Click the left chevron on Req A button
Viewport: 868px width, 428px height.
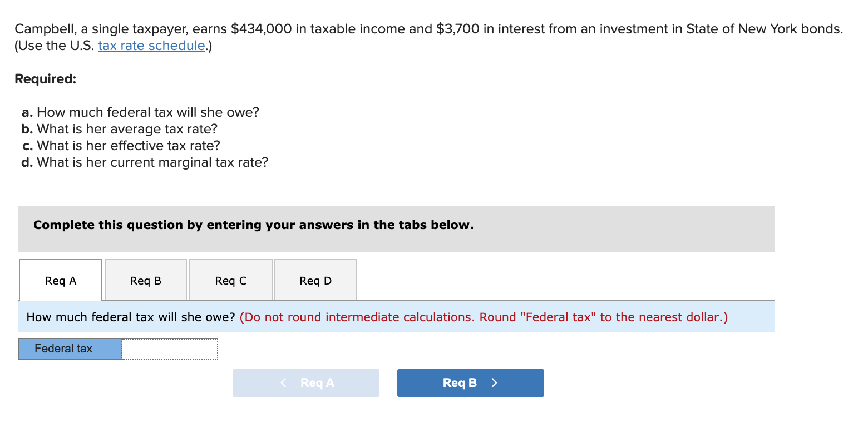(x=284, y=382)
